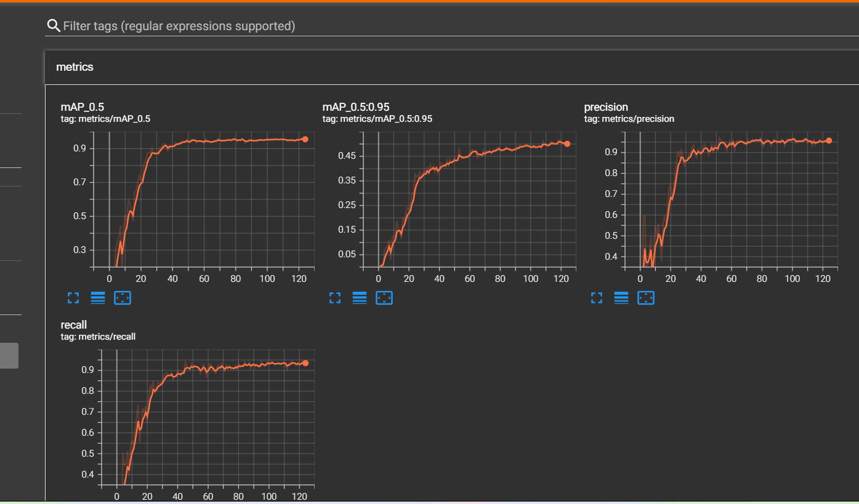The image size is (859, 504).
Task: Click the precision chart title
Action: point(606,107)
